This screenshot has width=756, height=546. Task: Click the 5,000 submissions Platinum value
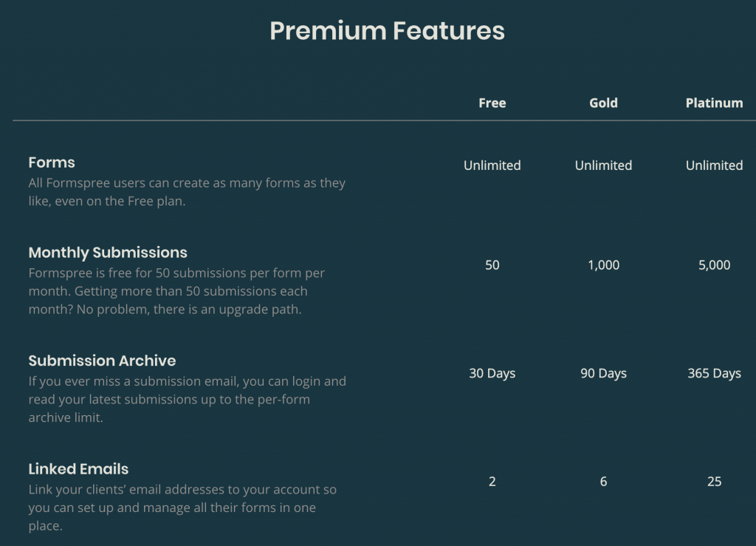point(714,265)
